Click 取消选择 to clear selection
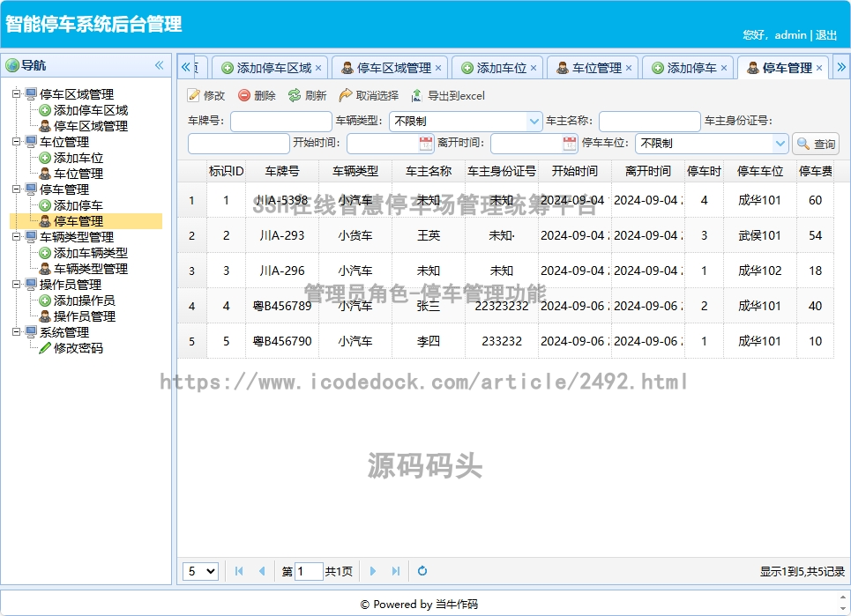This screenshot has width=851, height=616. (x=369, y=96)
